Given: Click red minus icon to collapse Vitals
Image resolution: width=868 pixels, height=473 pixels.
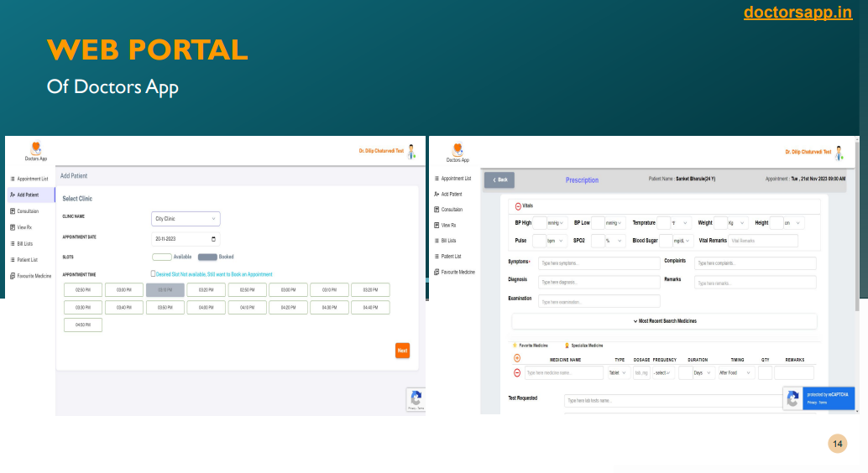Looking at the screenshot, I should [x=518, y=206].
